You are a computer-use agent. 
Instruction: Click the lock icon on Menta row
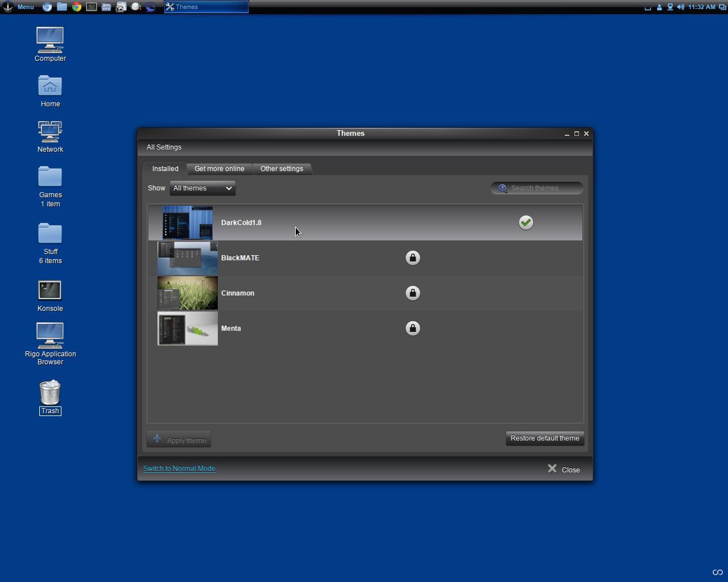click(413, 329)
